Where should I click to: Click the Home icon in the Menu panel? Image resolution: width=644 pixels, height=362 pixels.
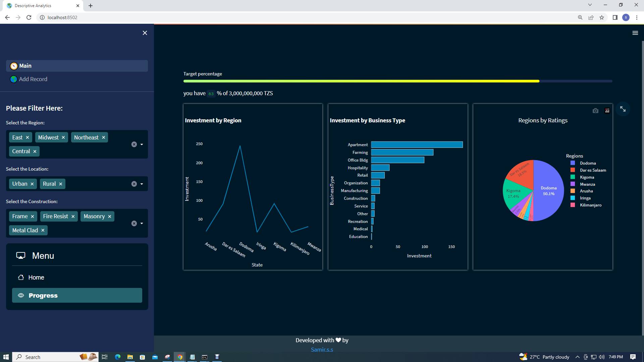pyautogui.click(x=21, y=277)
